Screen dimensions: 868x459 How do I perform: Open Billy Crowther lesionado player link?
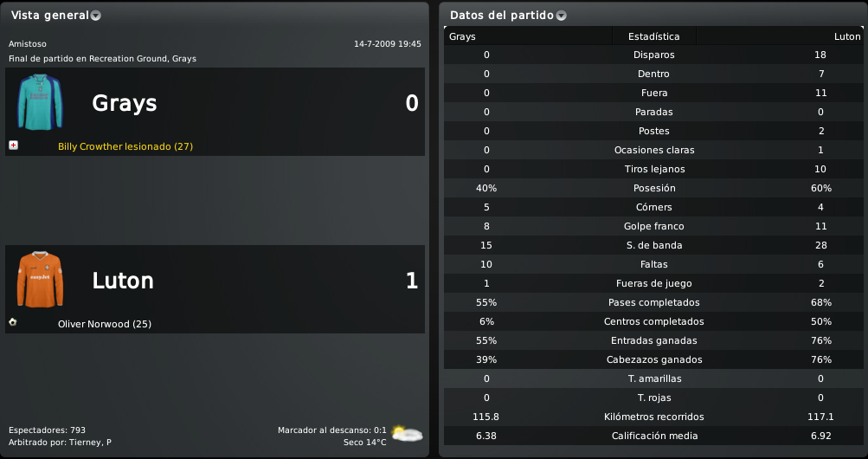[125, 146]
